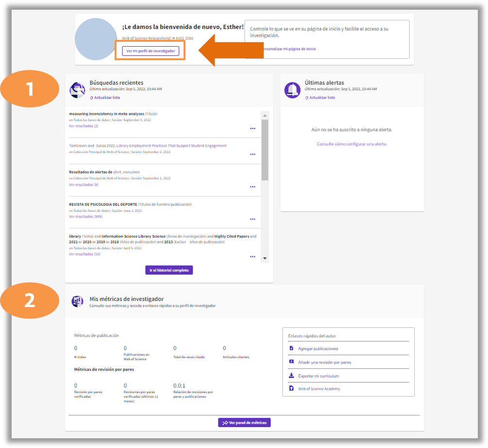This screenshot has width=488, height=448.
Task: Click 'Publicaciones en Web of Science' label
Action: (136, 357)
